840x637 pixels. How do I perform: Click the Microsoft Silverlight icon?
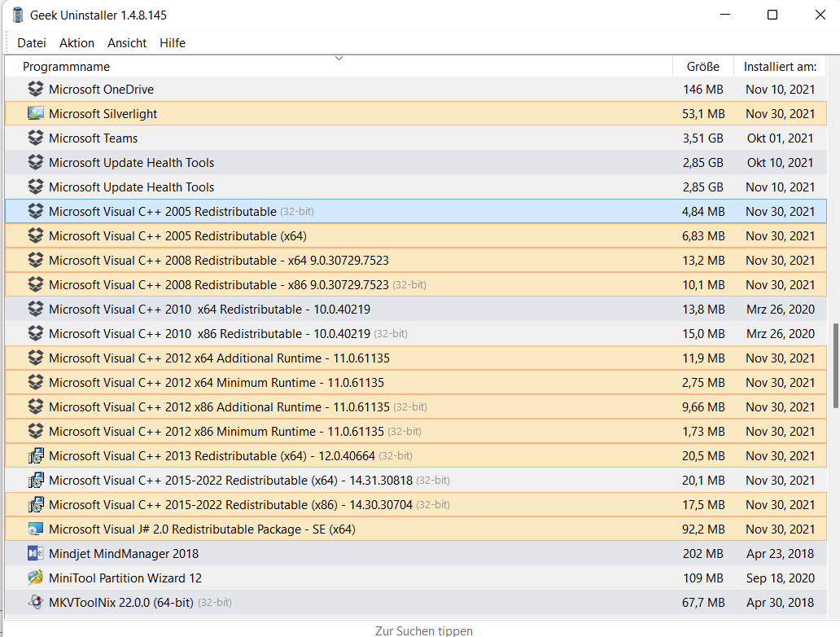pyautogui.click(x=35, y=114)
